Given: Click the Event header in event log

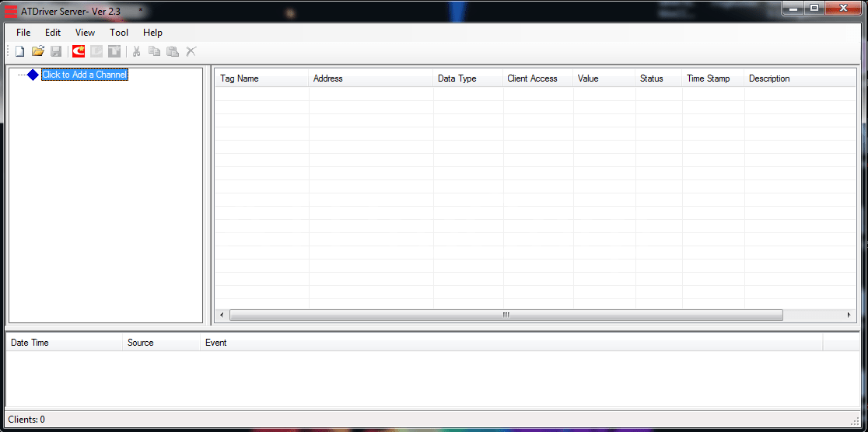Looking at the screenshot, I should pyautogui.click(x=512, y=343).
